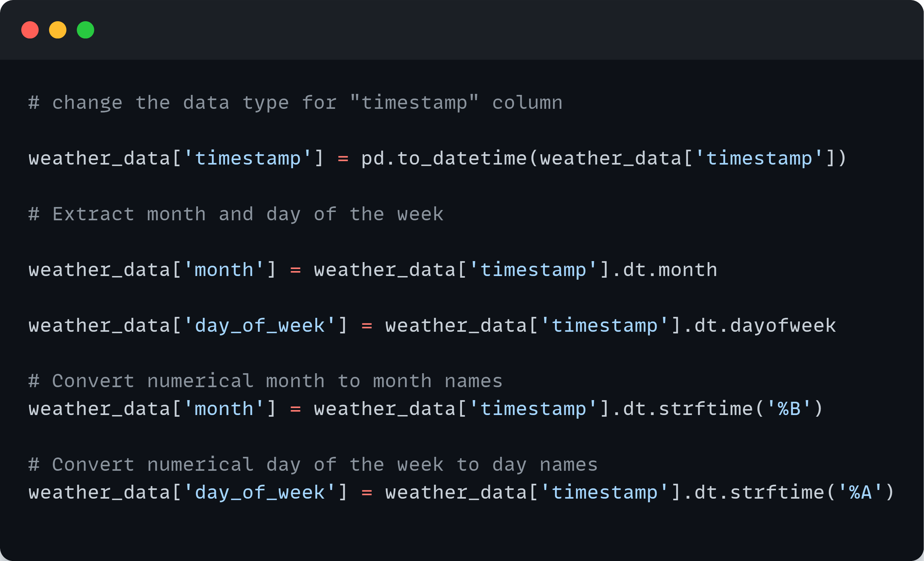This screenshot has height=561, width=924.
Task: Click weather_data at start of .dt.month line
Action: (x=99, y=270)
